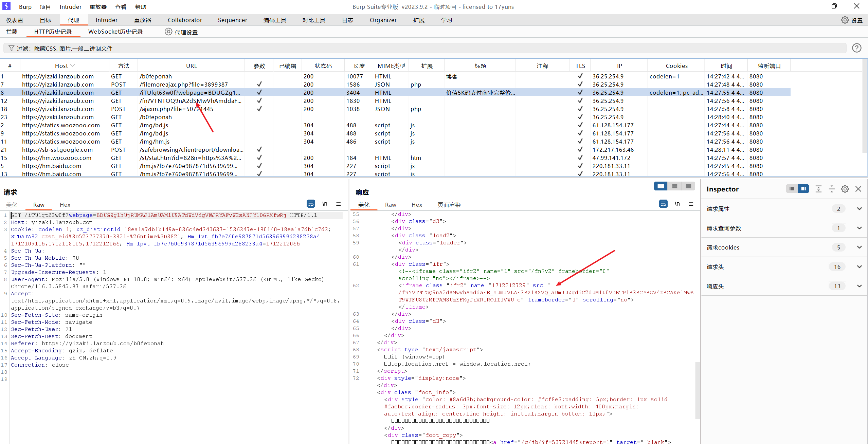Viewport: 868px width, 444px height.
Task: Select the combined tabbed layout icon
Action: coord(688,186)
